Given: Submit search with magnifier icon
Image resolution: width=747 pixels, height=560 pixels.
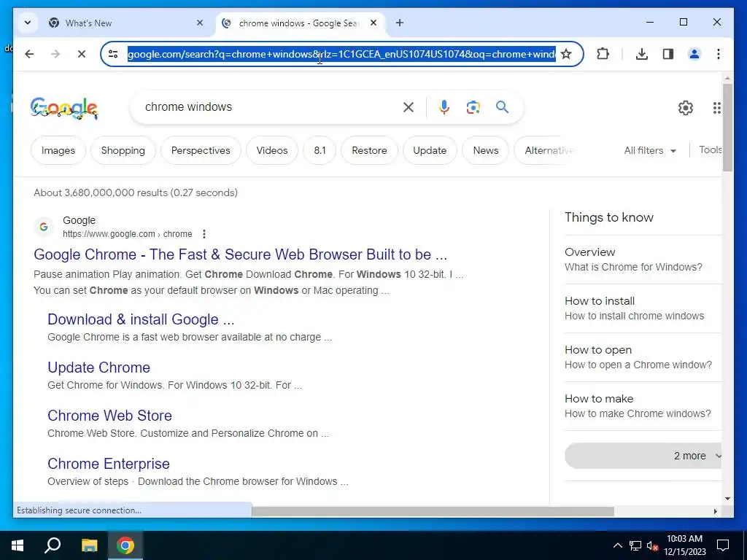Looking at the screenshot, I should click(502, 107).
